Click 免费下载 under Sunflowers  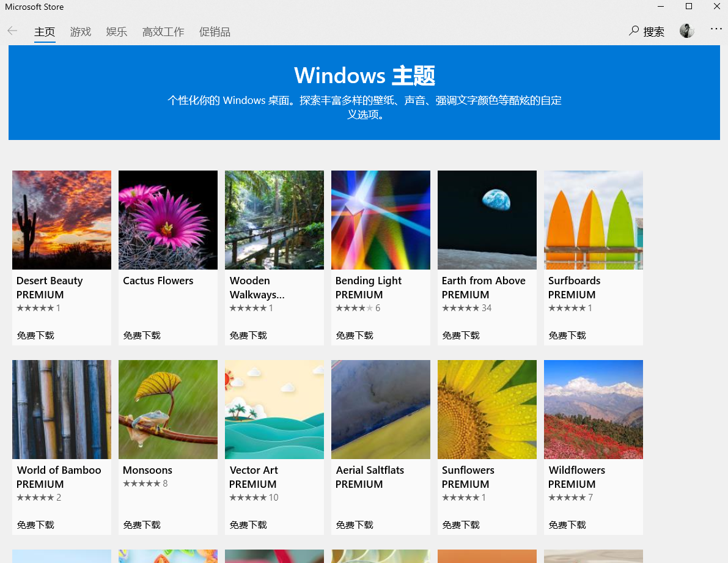click(x=460, y=524)
